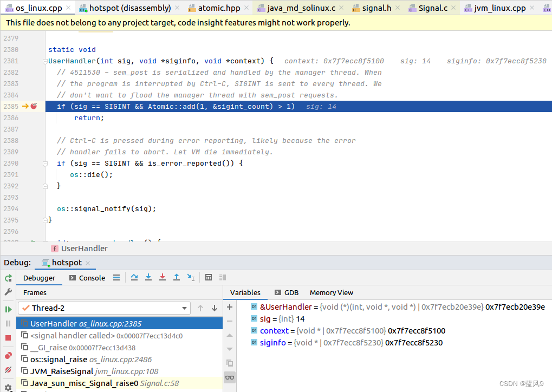Image resolution: width=552 pixels, height=392 pixels.
Task: Add a new watch variable
Action: [x=230, y=307]
